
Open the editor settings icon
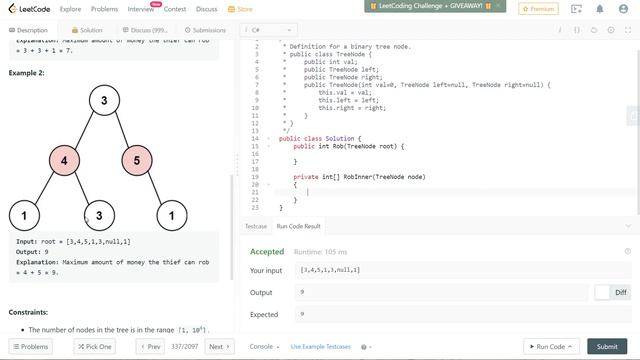(611, 30)
